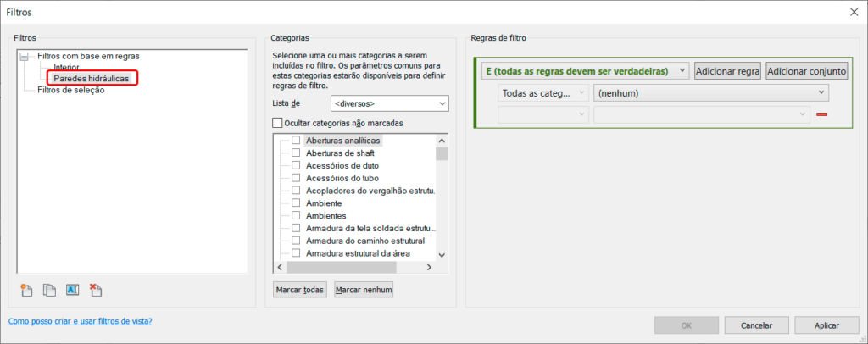Toggle Ocultar categorias não marcadas
The height and width of the screenshot is (344, 868).
[x=277, y=123]
